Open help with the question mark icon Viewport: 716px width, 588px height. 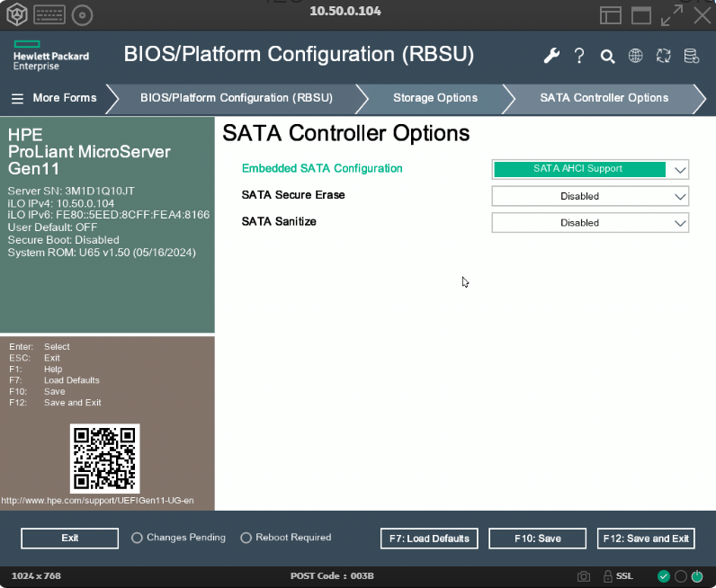[579, 56]
